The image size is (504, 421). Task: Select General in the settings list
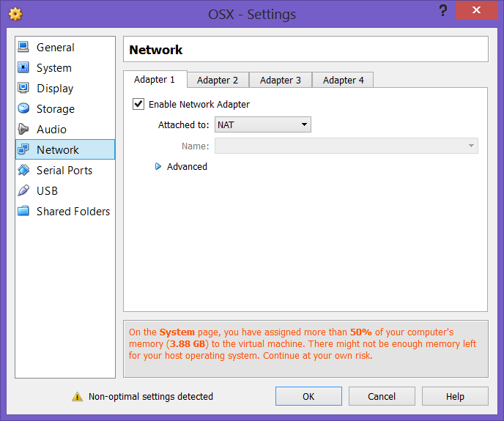point(65,48)
